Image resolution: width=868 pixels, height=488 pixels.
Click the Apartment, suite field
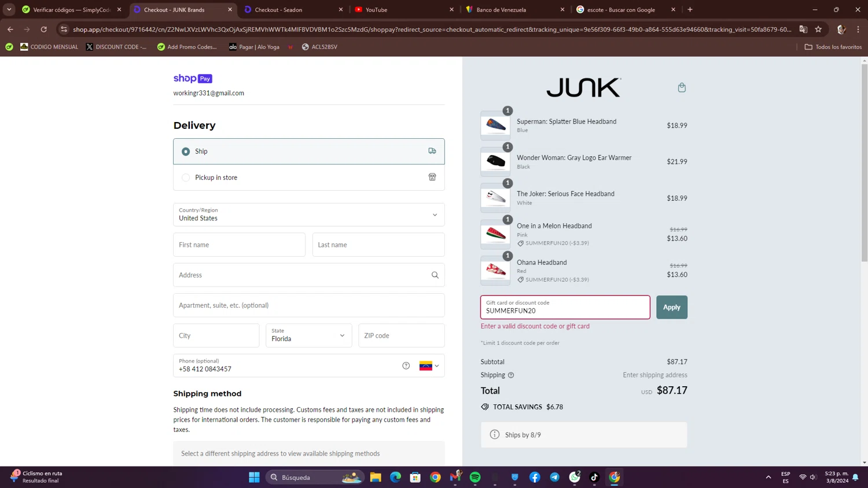point(308,305)
